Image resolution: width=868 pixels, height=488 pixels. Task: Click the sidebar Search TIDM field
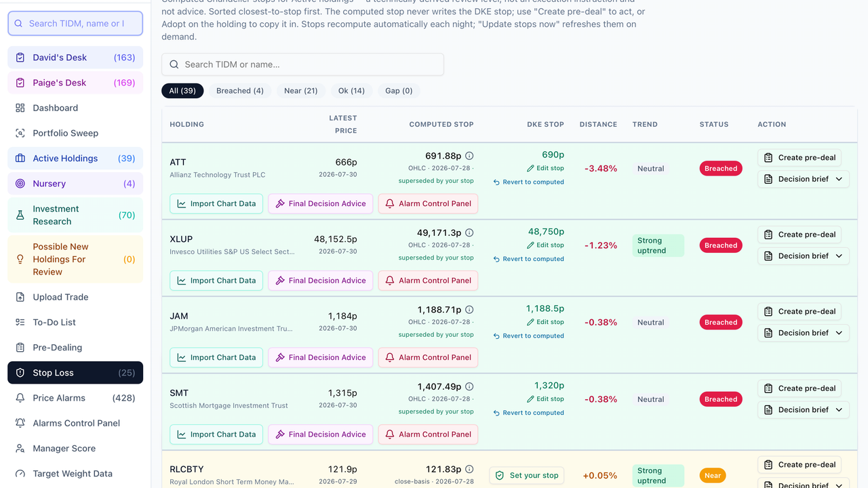[x=75, y=23]
